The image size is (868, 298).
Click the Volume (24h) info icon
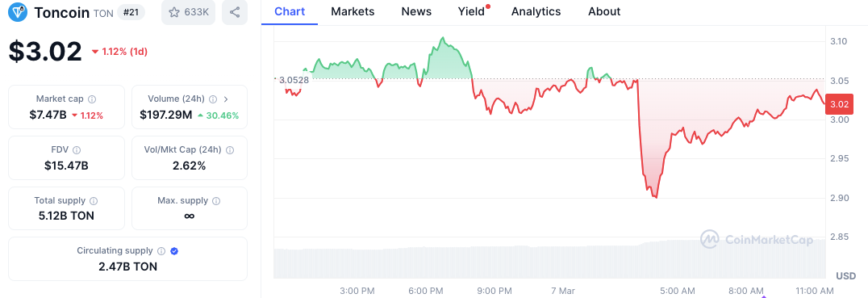pos(213,99)
